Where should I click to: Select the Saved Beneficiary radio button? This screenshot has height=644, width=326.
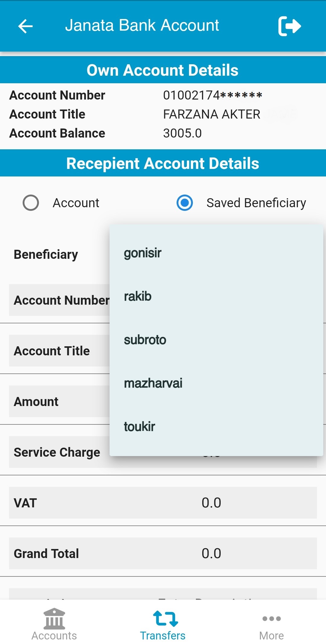click(185, 203)
